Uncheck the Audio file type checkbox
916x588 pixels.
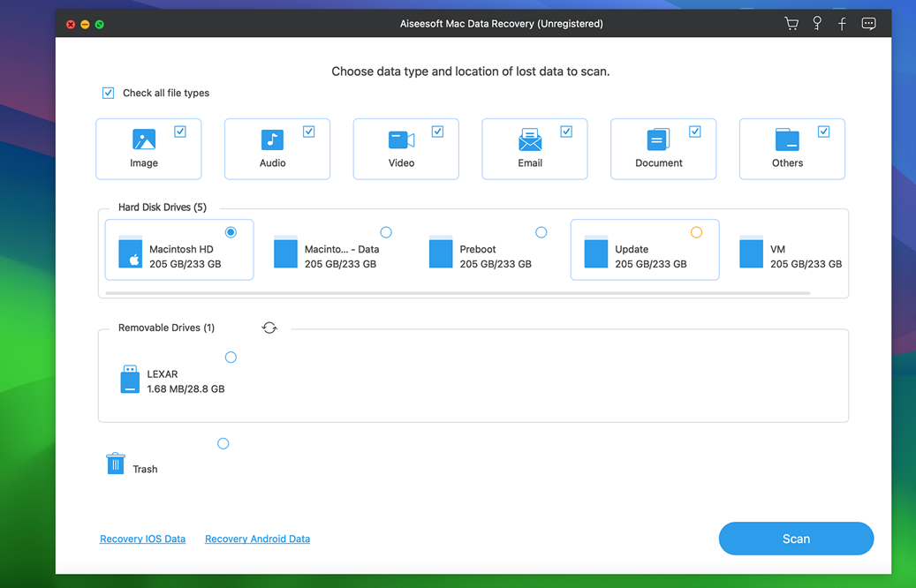(308, 132)
